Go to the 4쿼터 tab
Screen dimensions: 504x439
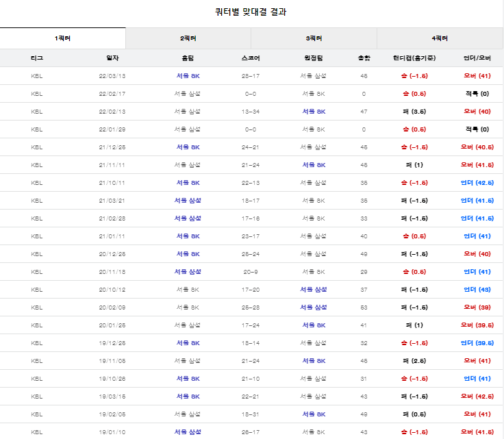pos(440,38)
